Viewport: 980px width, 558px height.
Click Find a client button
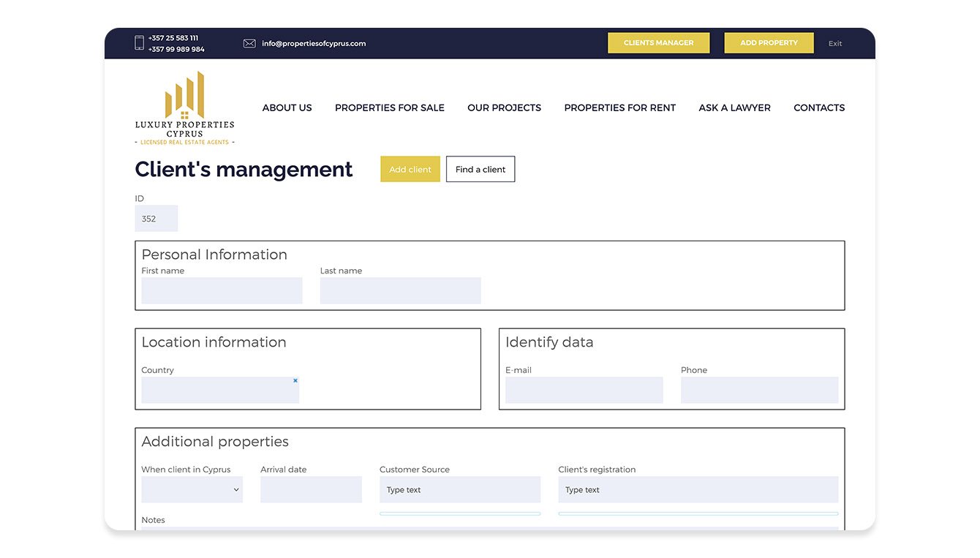click(480, 169)
